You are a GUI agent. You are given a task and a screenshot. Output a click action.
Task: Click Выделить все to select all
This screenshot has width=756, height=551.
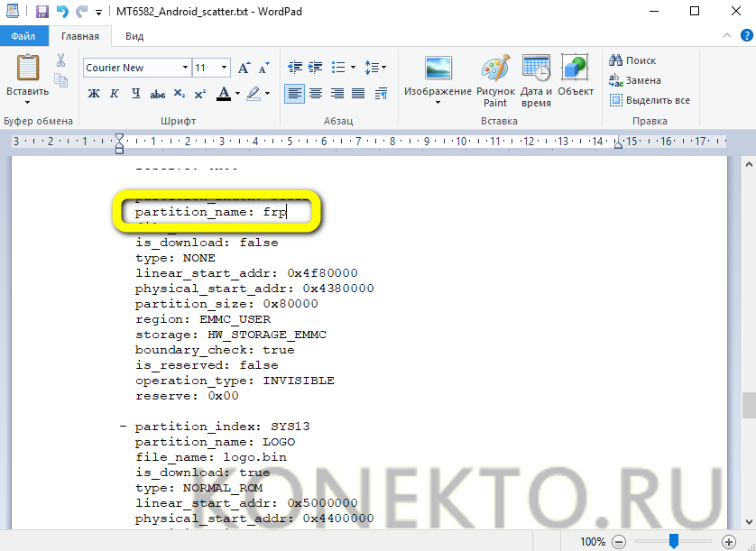[x=650, y=100]
